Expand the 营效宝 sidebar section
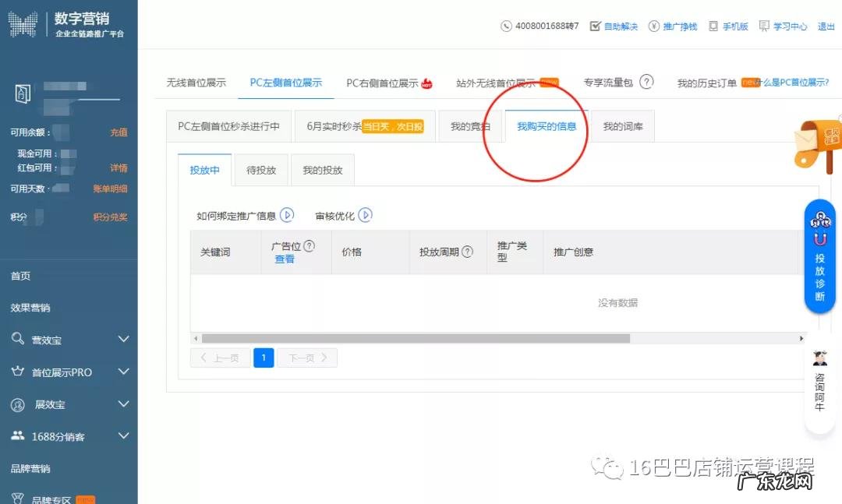842x504 pixels. tap(123, 340)
